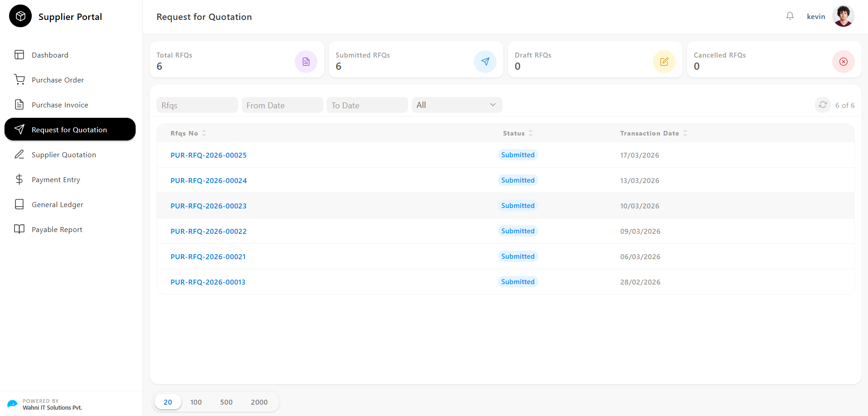This screenshot has width=868, height=416.
Task: Open the All status filter dropdown
Action: coord(457,105)
